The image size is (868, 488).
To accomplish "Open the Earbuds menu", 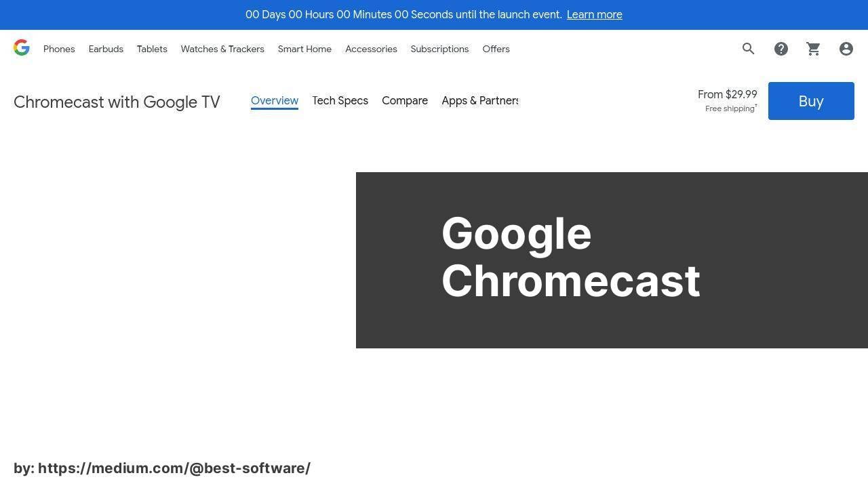I will 106,49.
